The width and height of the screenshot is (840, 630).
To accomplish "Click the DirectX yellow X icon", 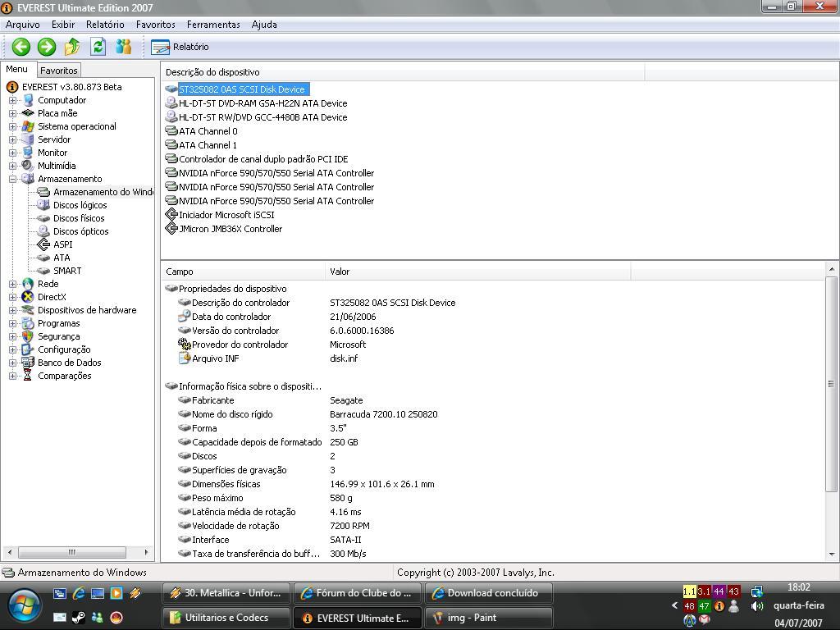I will coord(28,297).
